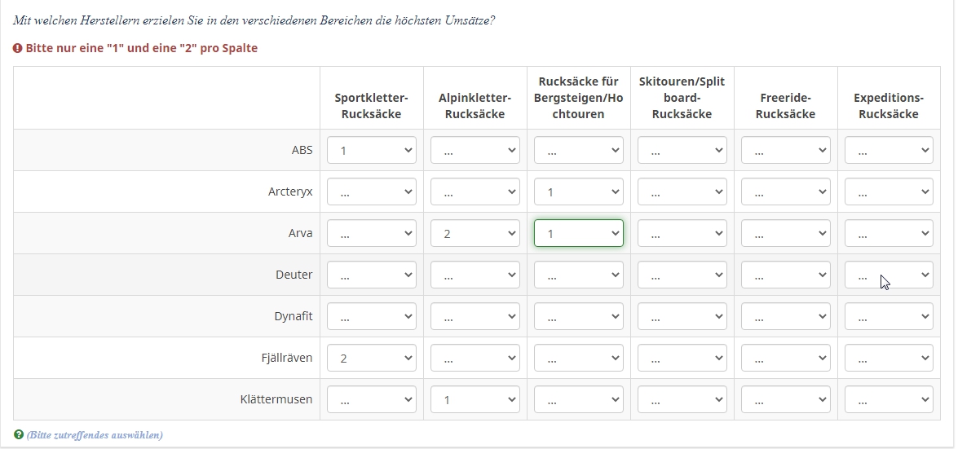The width and height of the screenshot is (980, 449).
Task: Click the 'Bitte zutreffendes auswählen' help text
Action: (x=95, y=435)
